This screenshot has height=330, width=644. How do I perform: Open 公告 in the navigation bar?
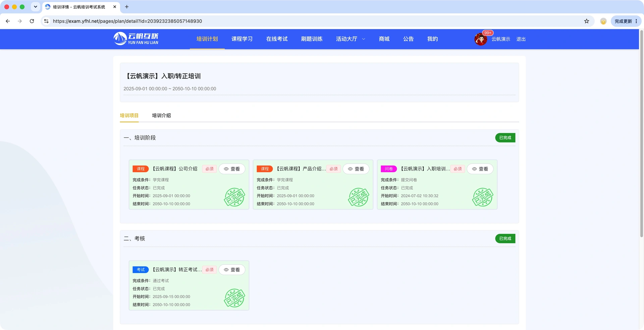[408, 39]
